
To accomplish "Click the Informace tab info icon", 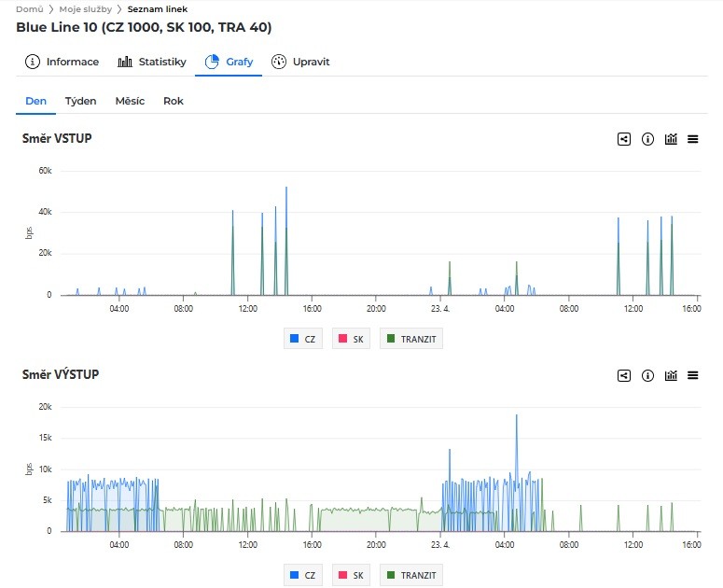I will pyautogui.click(x=33, y=62).
